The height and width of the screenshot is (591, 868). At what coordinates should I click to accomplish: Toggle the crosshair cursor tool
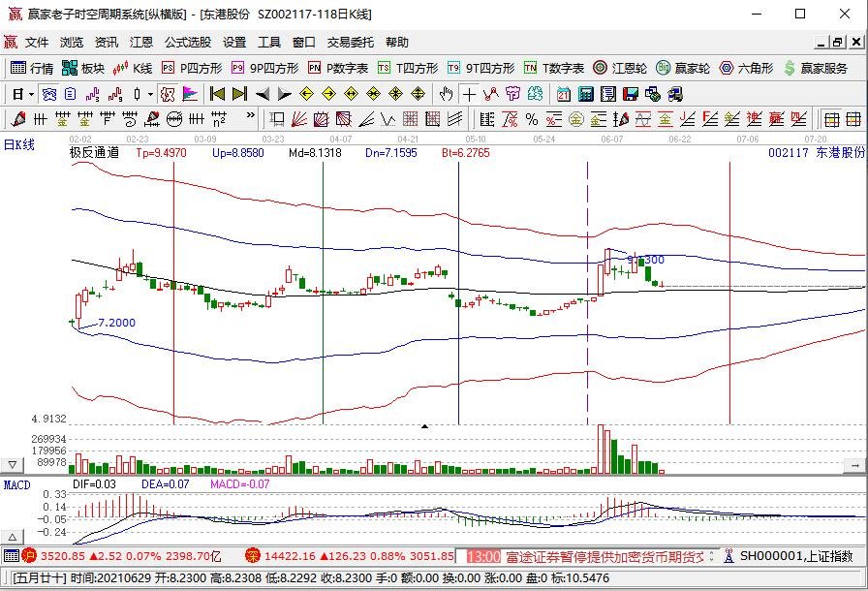point(469,95)
